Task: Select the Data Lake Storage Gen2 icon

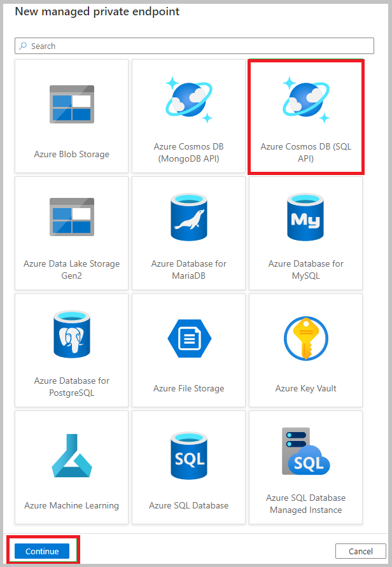Action: click(x=72, y=217)
